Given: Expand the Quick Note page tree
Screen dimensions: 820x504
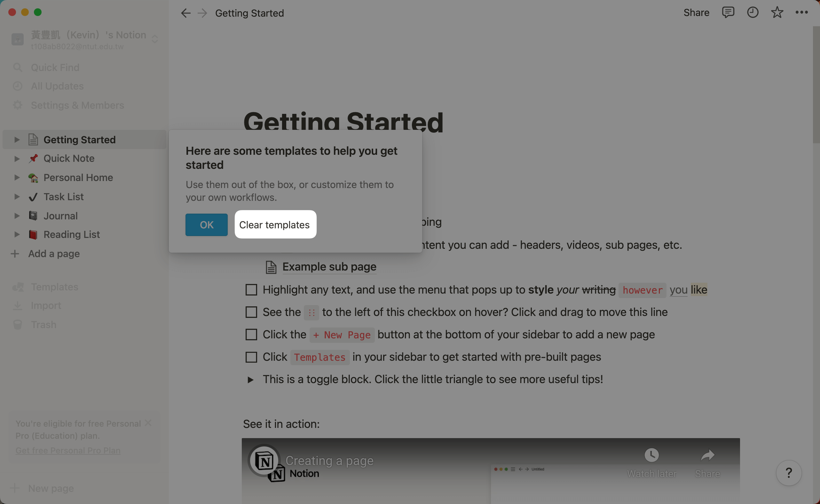Looking at the screenshot, I should (x=17, y=159).
